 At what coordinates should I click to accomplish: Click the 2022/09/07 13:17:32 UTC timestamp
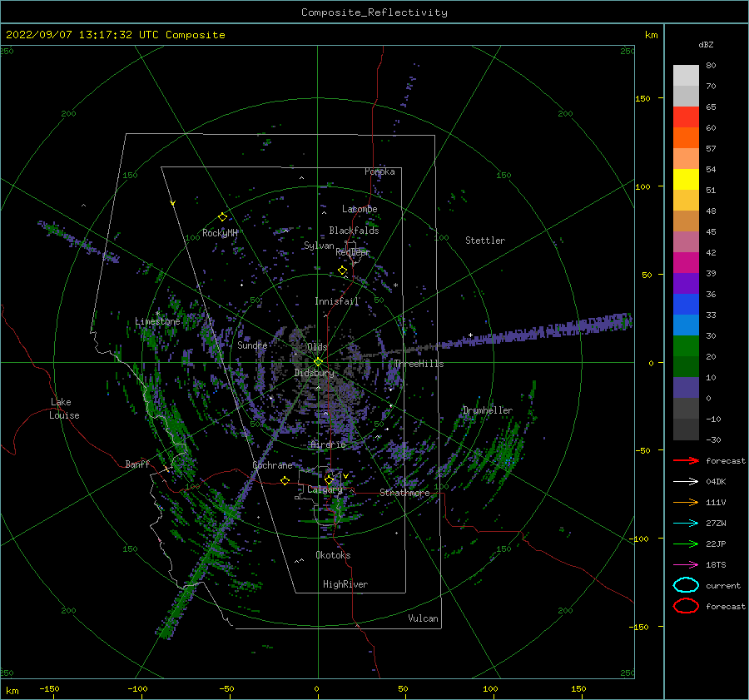(x=115, y=35)
